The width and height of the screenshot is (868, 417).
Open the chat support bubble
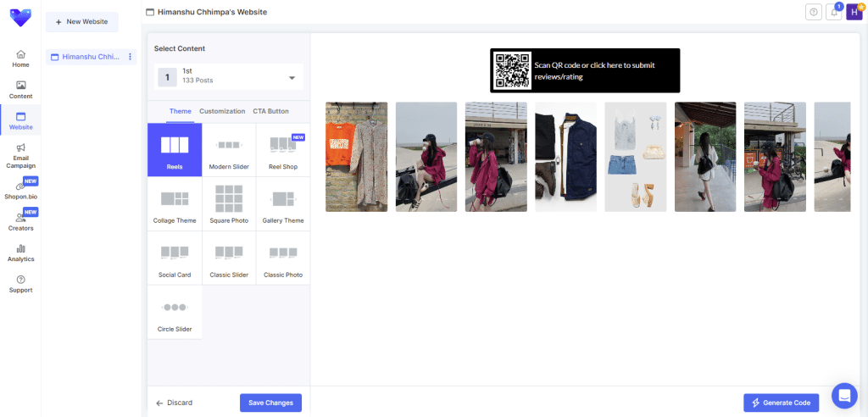[x=844, y=396]
